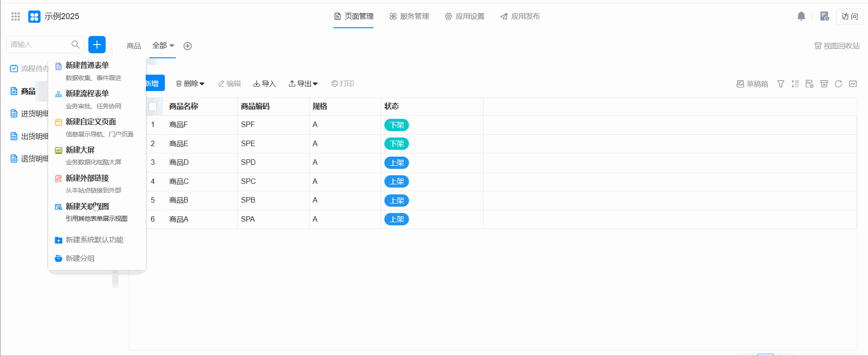Viewport: 868px width, 356px height.
Task: Click the row height sort icon
Action: pos(795,84)
